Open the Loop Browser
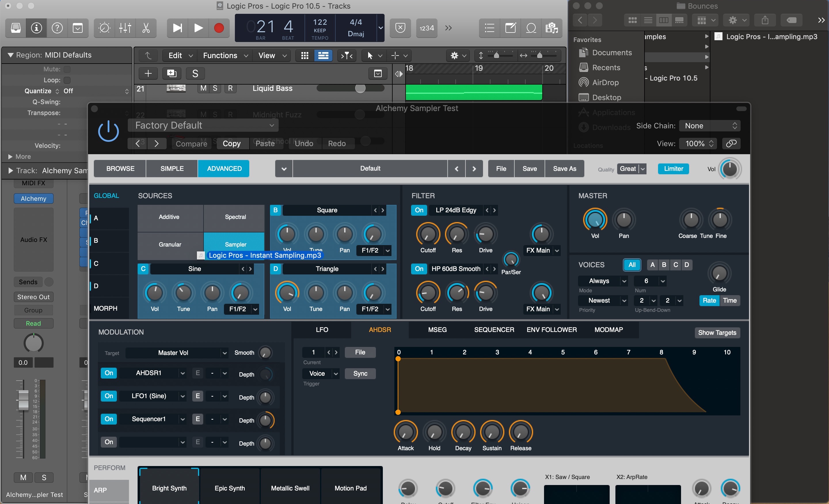The image size is (829, 504). point(531,28)
